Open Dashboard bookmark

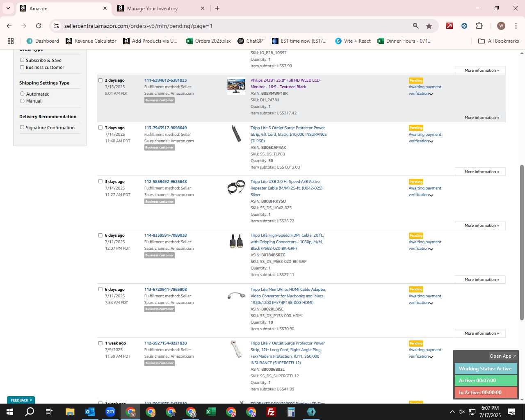(43, 41)
